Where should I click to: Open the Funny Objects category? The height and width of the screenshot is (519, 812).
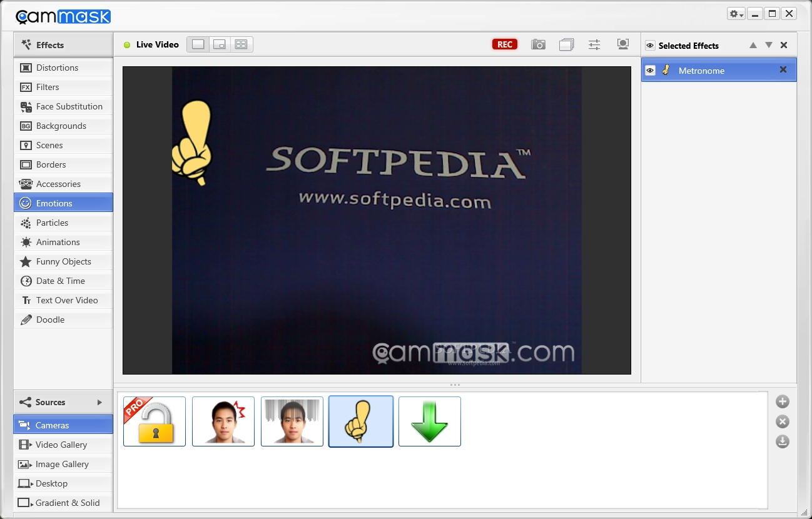click(x=63, y=261)
